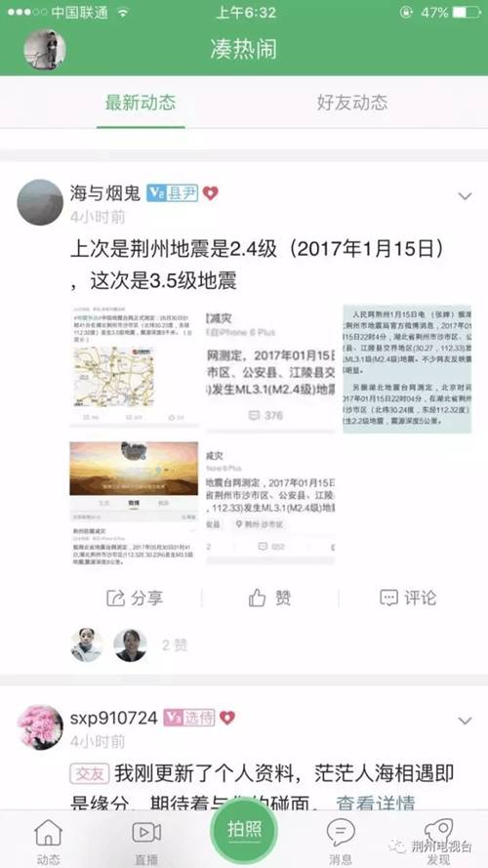
Task: Open 海与烟鬼's profile avatar
Action: point(40,202)
